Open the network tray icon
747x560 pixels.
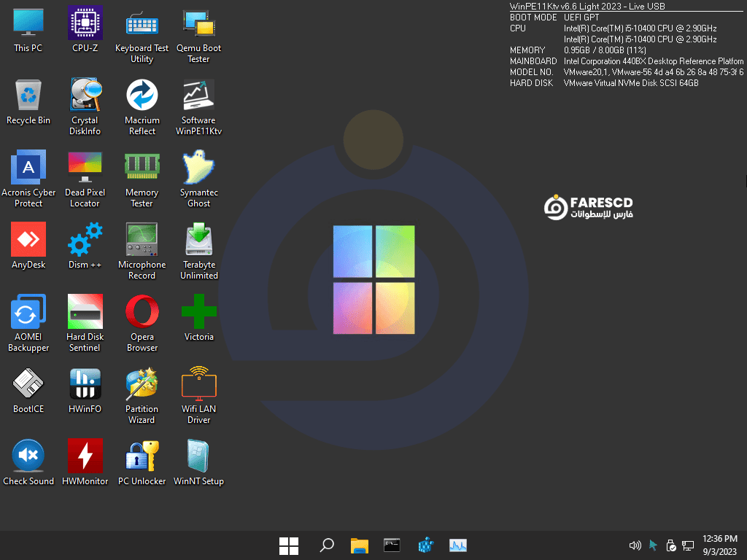click(x=687, y=545)
